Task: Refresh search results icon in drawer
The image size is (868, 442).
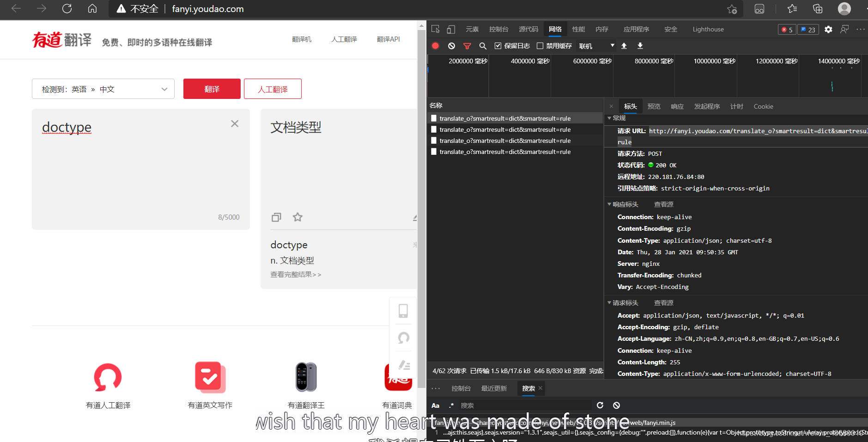Action: pos(600,405)
